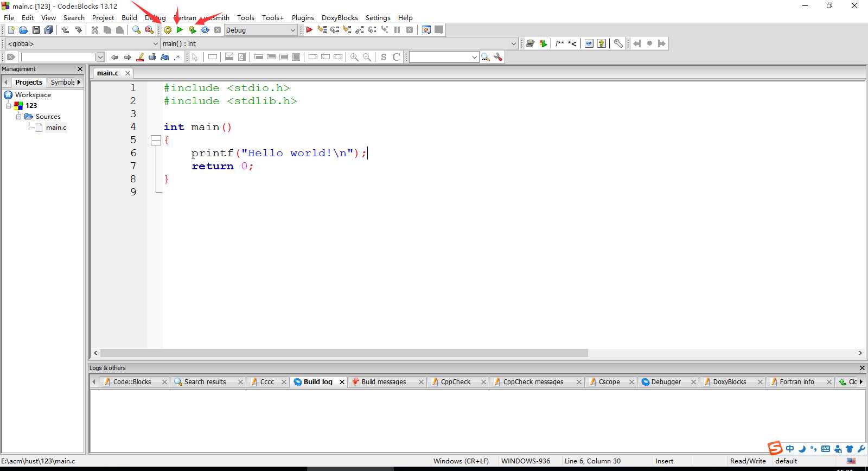Show more Management tabs with right arrow
868x471 pixels.
point(79,82)
